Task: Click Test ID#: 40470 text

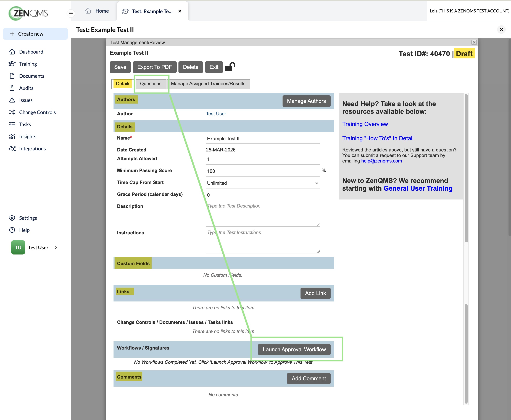Action: (x=424, y=54)
